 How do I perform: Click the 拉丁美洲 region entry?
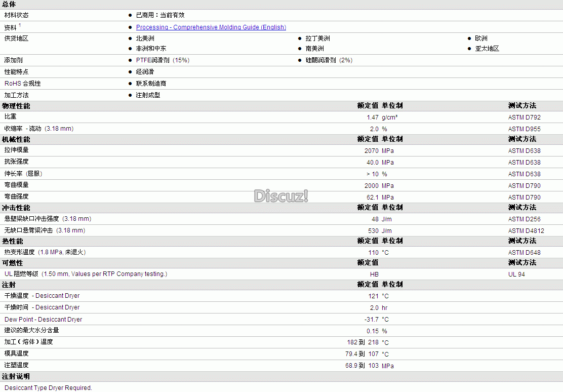317,38
